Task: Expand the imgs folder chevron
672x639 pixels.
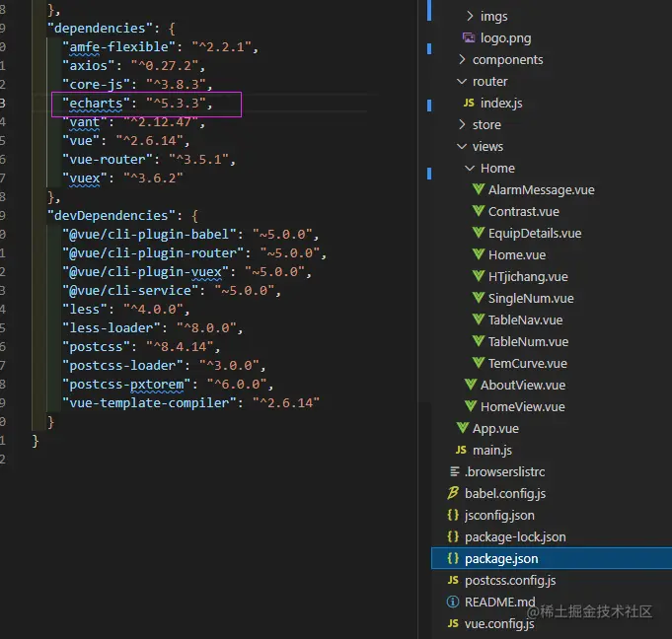Action: 470,16
